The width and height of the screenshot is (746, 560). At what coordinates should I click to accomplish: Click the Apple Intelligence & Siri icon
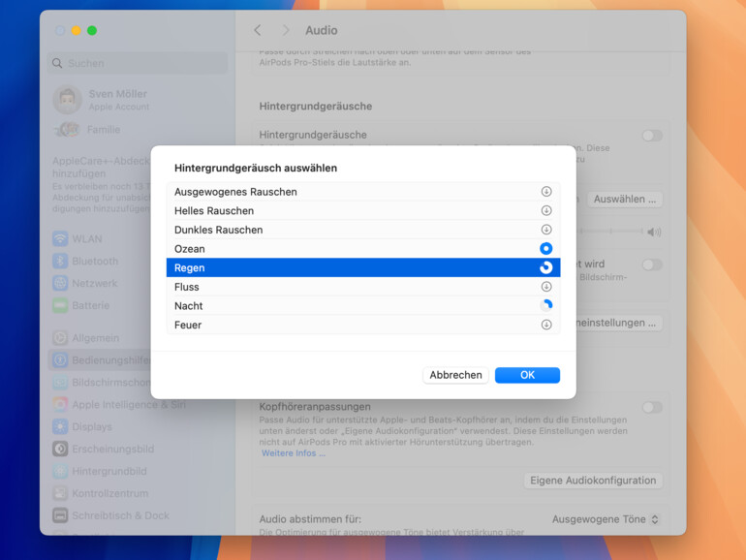60,404
